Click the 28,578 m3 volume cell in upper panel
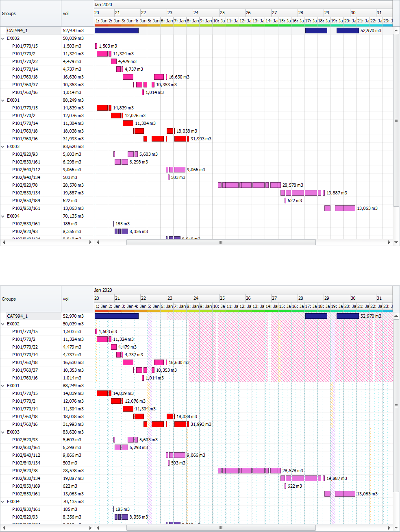Screen dimensions: 400x532 click(78, 185)
